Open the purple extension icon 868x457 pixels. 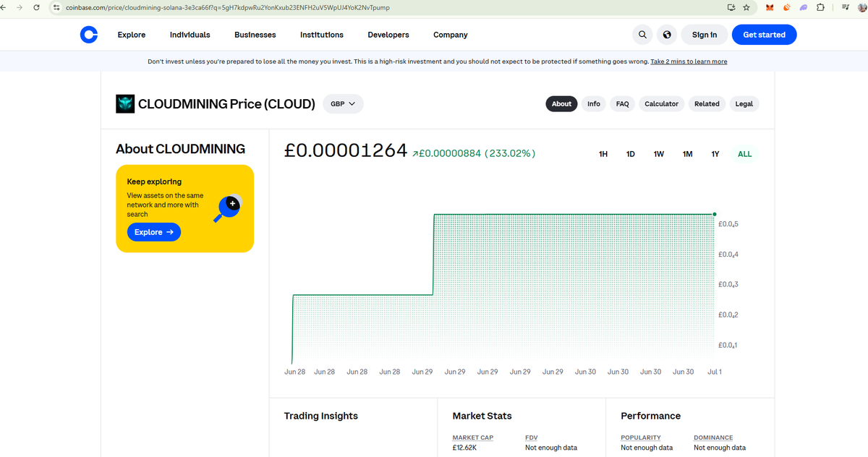(x=803, y=7)
